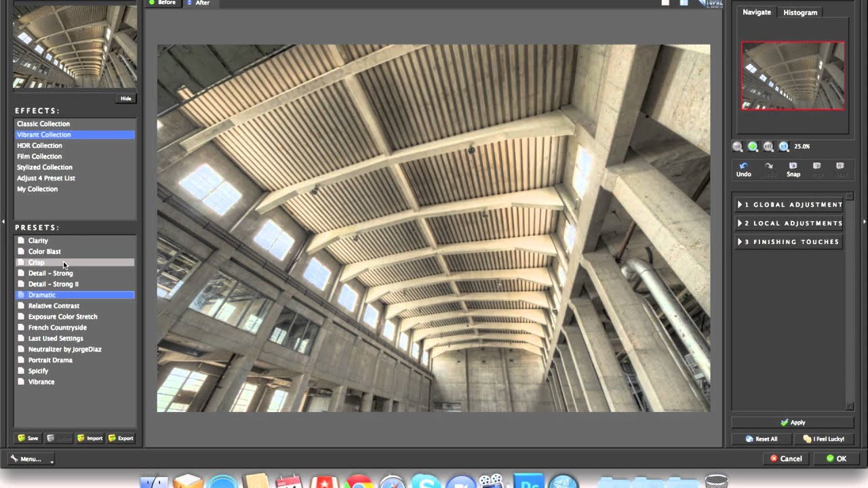Expand the 1 Global Adjustment section

click(790, 205)
